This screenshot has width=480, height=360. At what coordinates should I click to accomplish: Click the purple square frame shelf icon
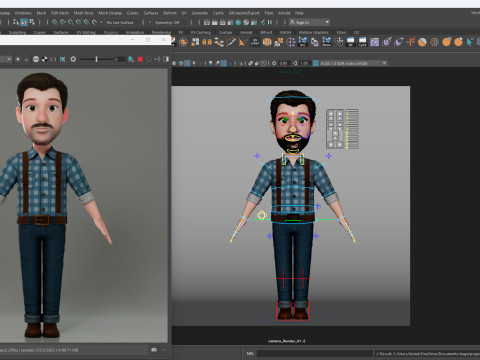pyautogui.click(x=375, y=42)
